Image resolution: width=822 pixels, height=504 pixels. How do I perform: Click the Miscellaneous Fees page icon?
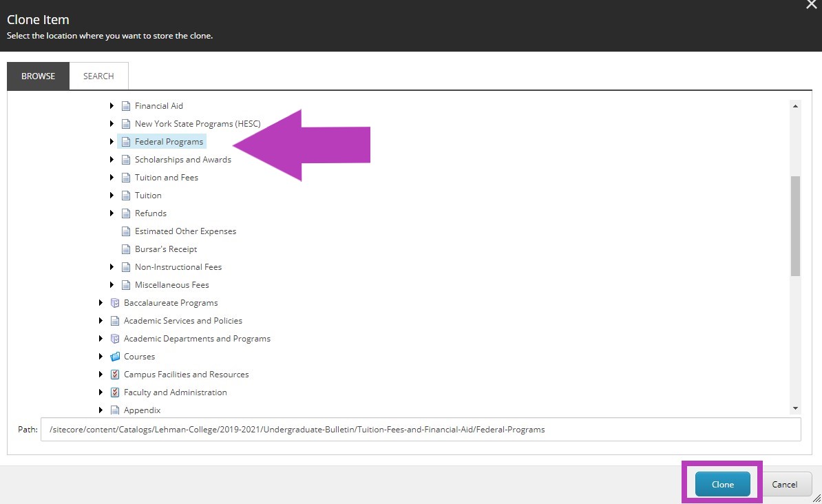point(126,285)
